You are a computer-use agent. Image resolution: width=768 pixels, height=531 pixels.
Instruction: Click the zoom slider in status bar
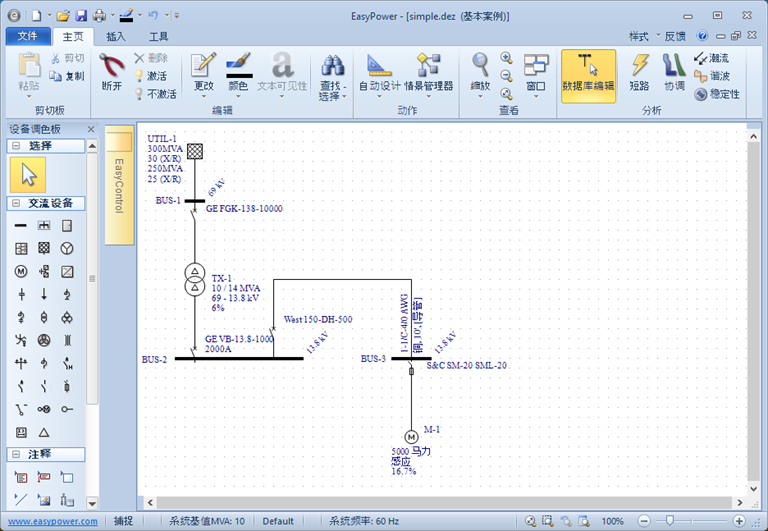[x=668, y=521]
